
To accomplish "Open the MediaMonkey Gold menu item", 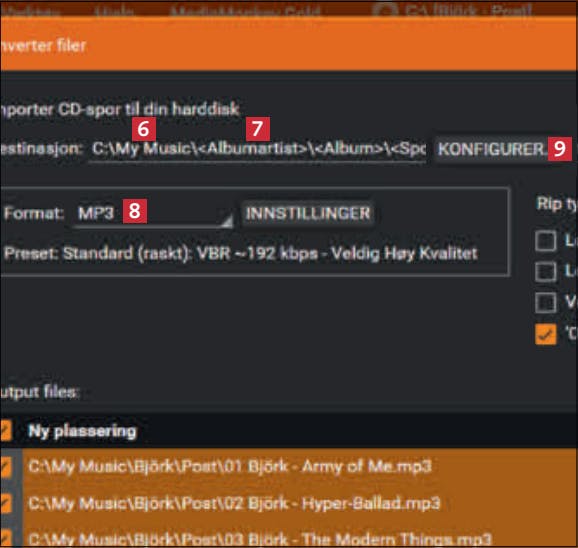I will pyautogui.click(x=245, y=11).
